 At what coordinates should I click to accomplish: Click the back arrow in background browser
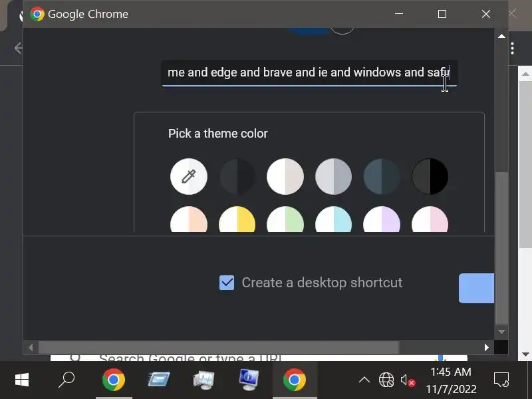[19, 48]
